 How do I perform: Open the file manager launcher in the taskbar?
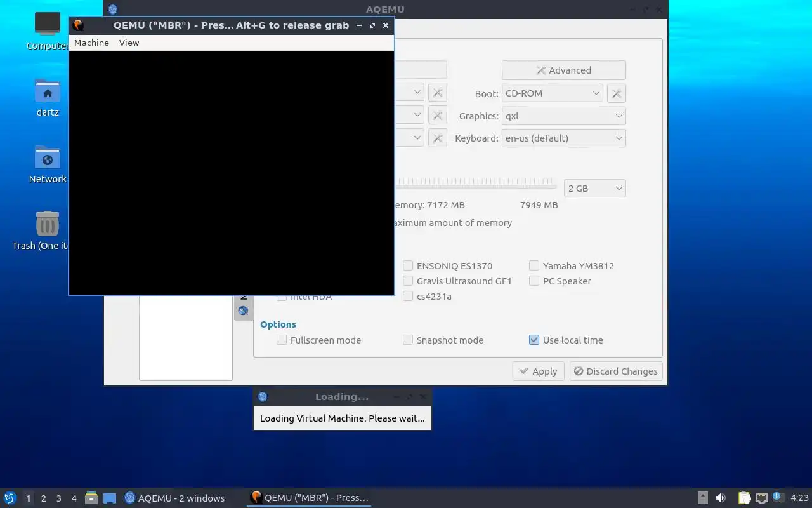click(91, 498)
